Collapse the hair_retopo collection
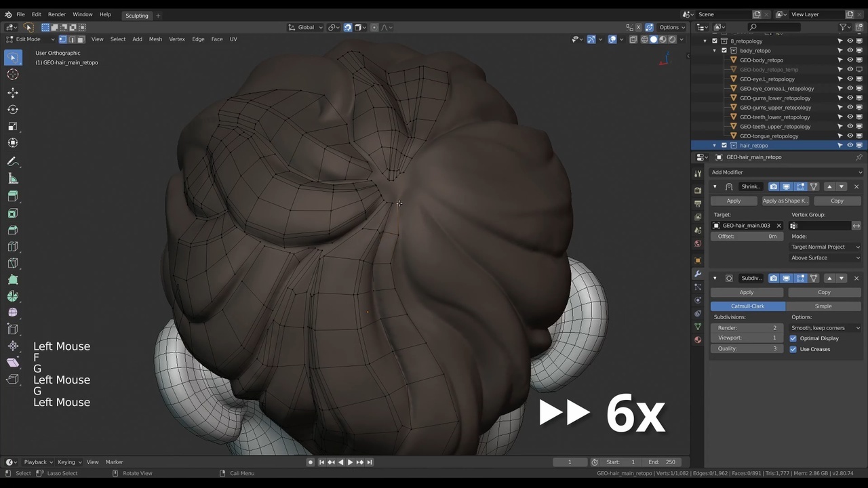The height and width of the screenshot is (488, 868). (x=714, y=146)
